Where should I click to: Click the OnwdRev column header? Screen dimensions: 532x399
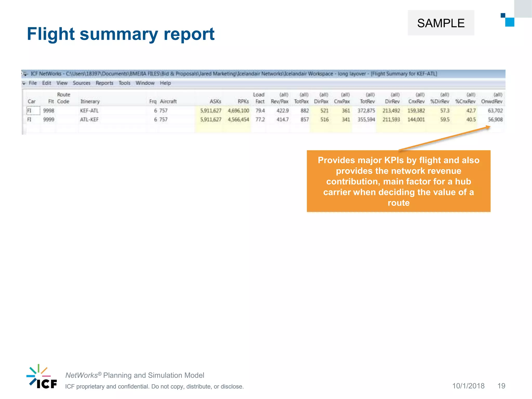tap(491, 102)
